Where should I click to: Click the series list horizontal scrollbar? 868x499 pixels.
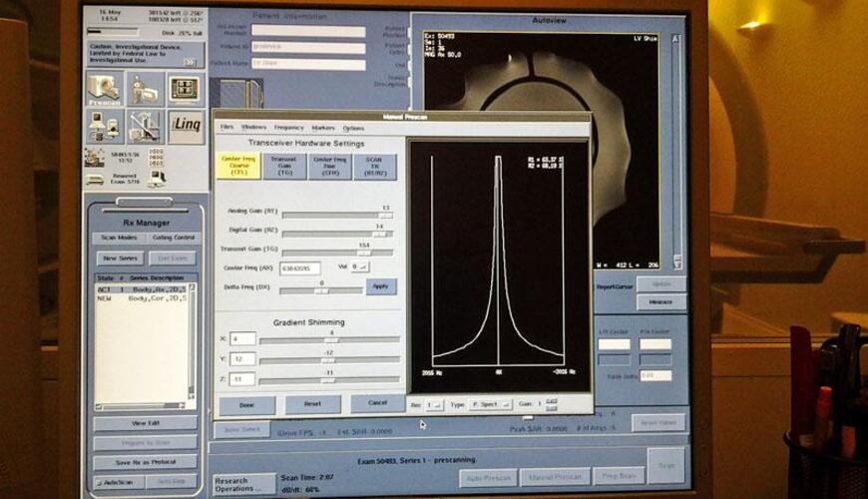(141, 406)
